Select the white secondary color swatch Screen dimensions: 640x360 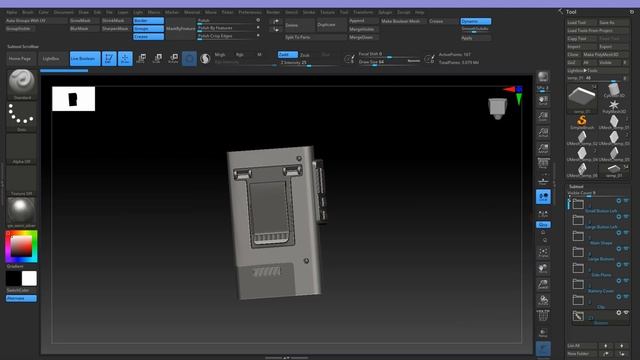(x=29, y=278)
